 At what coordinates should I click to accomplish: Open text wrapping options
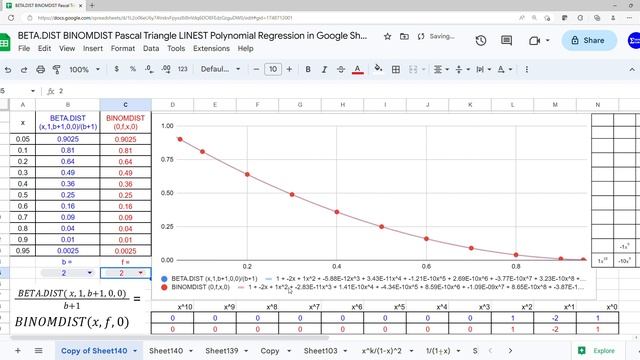point(483,69)
